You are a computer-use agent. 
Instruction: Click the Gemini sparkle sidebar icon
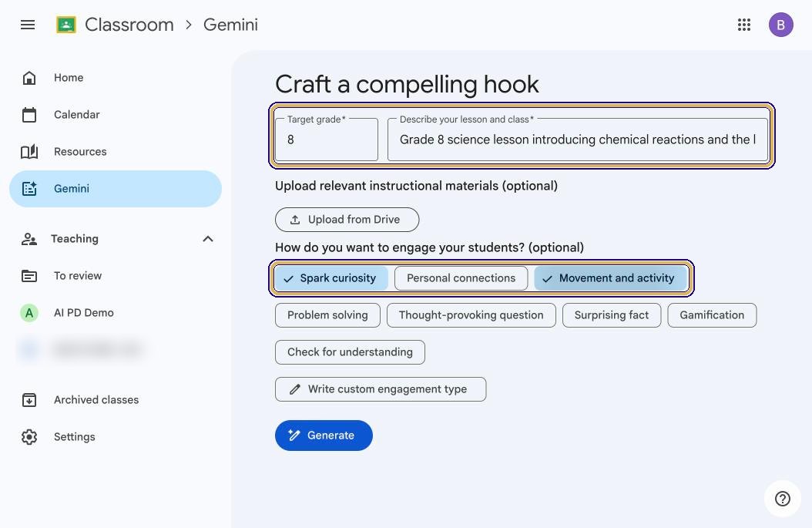[29, 189]
